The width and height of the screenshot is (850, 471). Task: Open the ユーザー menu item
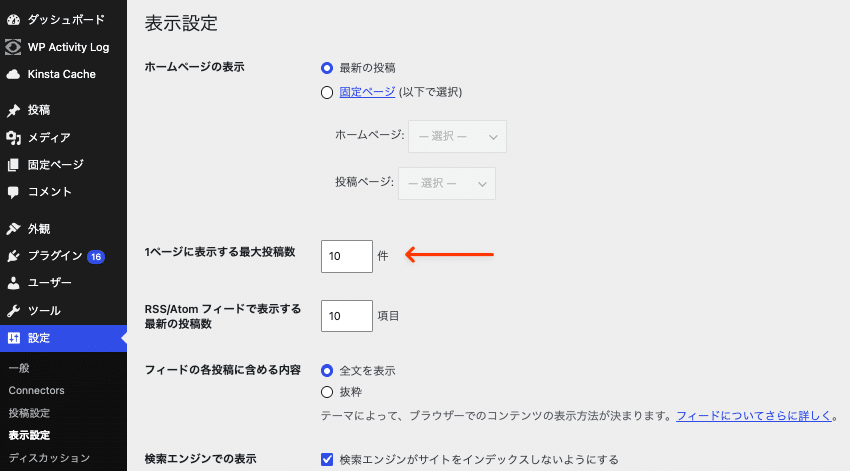[x=63, y=283]
